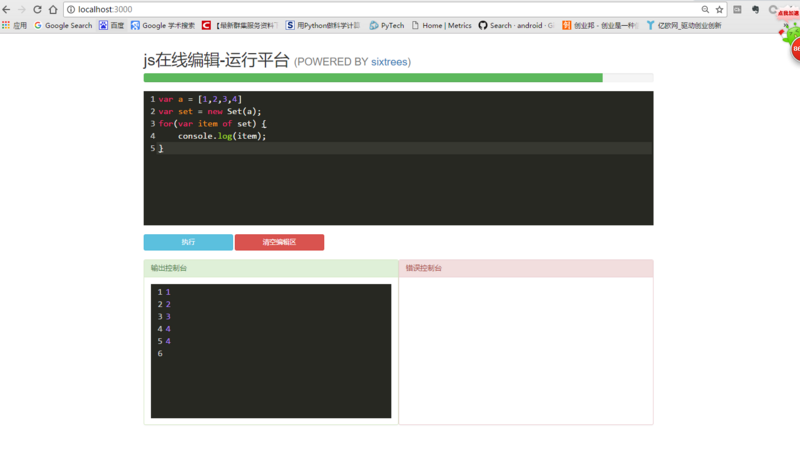Open the Google 学术搜索 bookmark

[163, 25]
